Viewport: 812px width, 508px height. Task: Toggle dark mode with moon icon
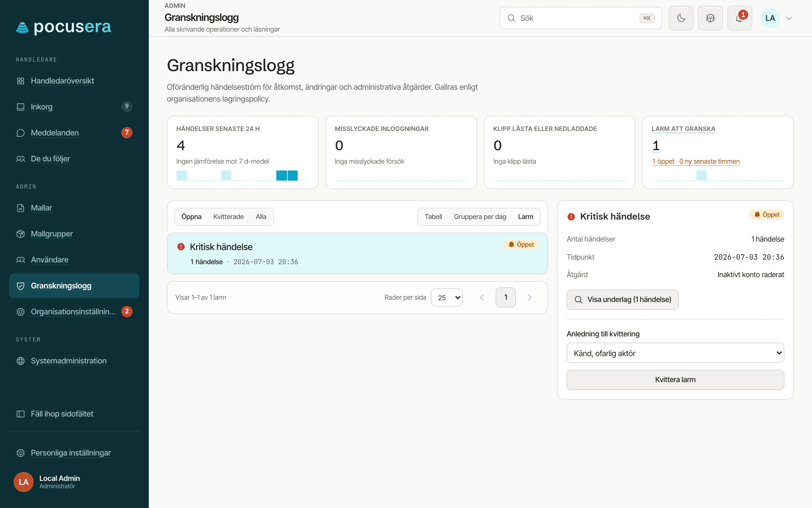click(x=681, y=18)
